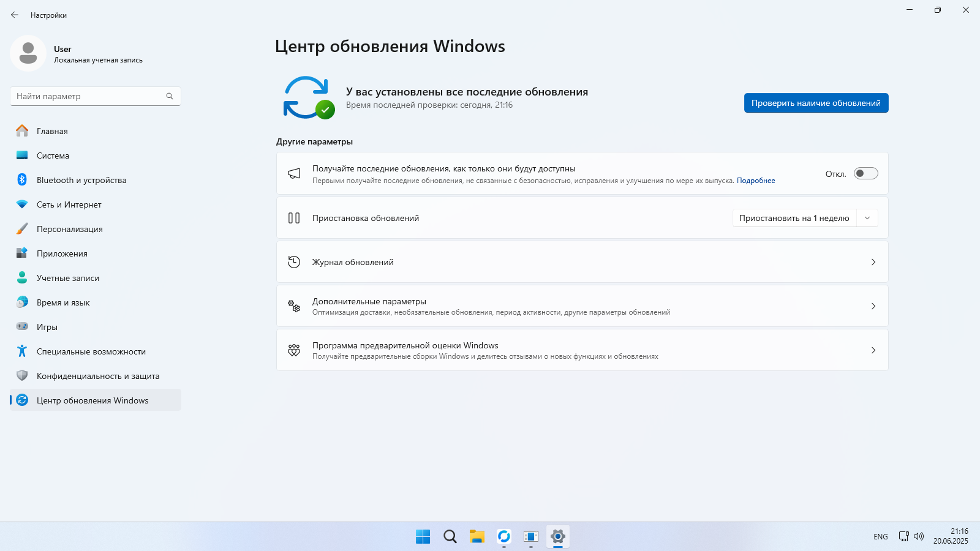Click the Найти параметр search field

tap(96, 96)
